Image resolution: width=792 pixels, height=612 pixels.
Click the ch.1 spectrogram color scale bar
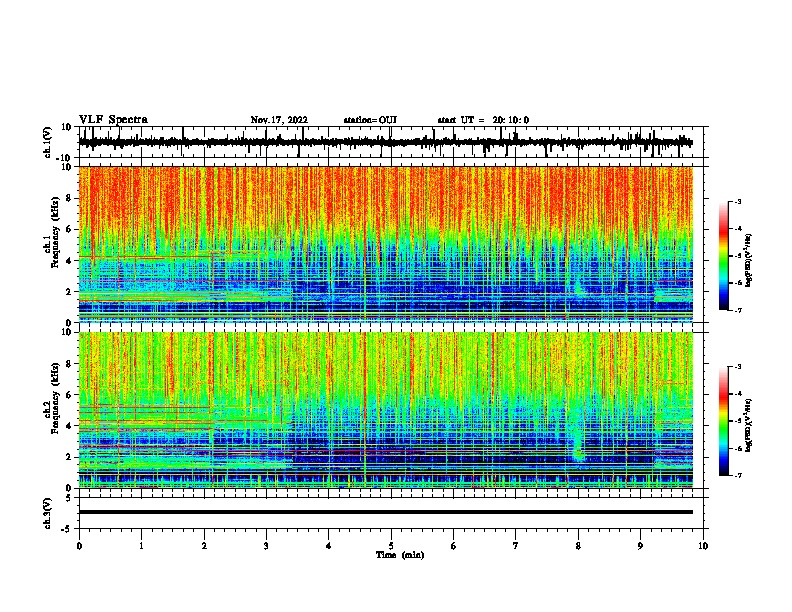pos(723,256)
